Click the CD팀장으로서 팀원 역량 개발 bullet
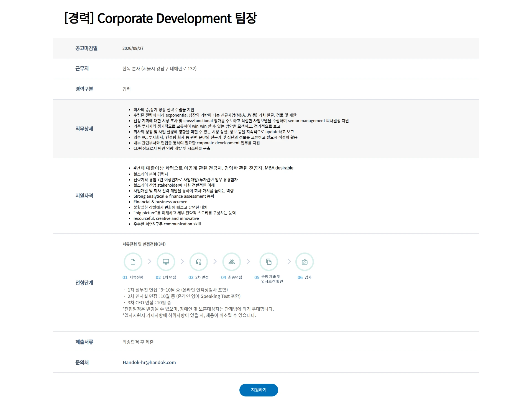The width and height of the screenshot is (532, 402). pos(172,148)
